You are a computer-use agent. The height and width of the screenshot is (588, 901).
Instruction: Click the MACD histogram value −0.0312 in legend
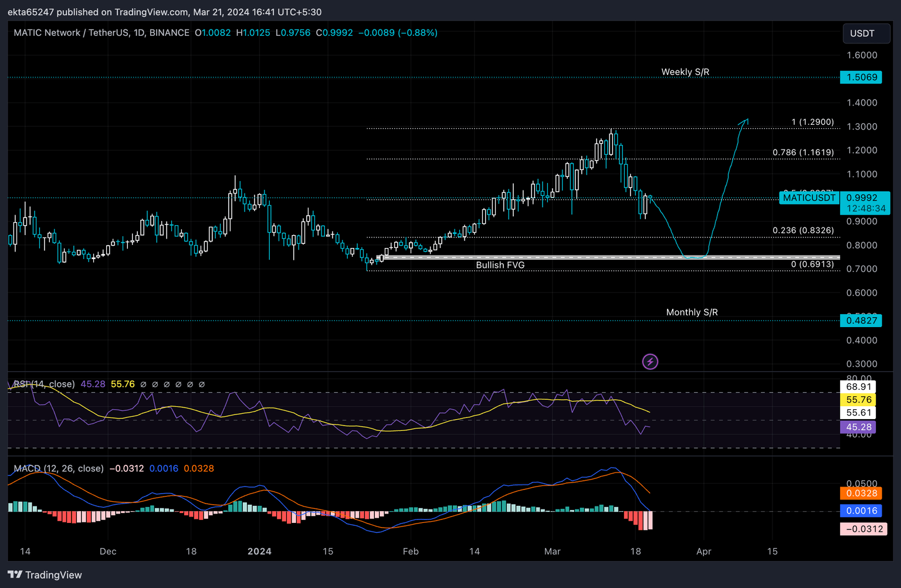[127, 468]
